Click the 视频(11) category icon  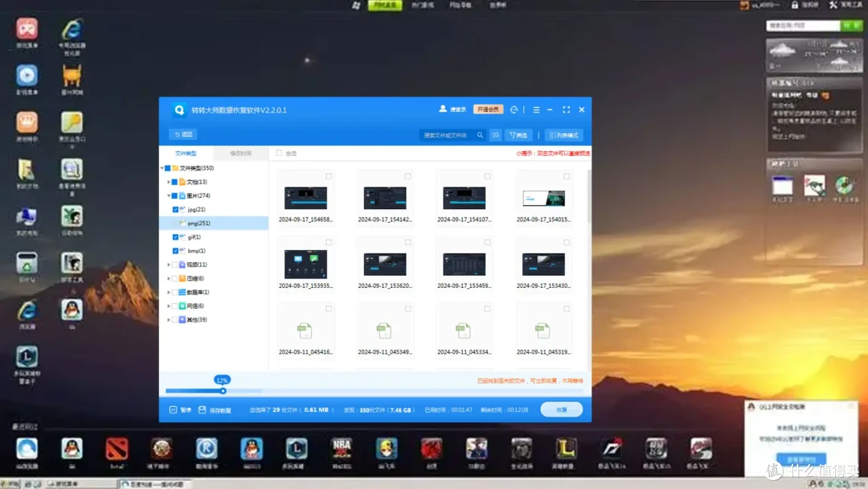click(182, 265)
